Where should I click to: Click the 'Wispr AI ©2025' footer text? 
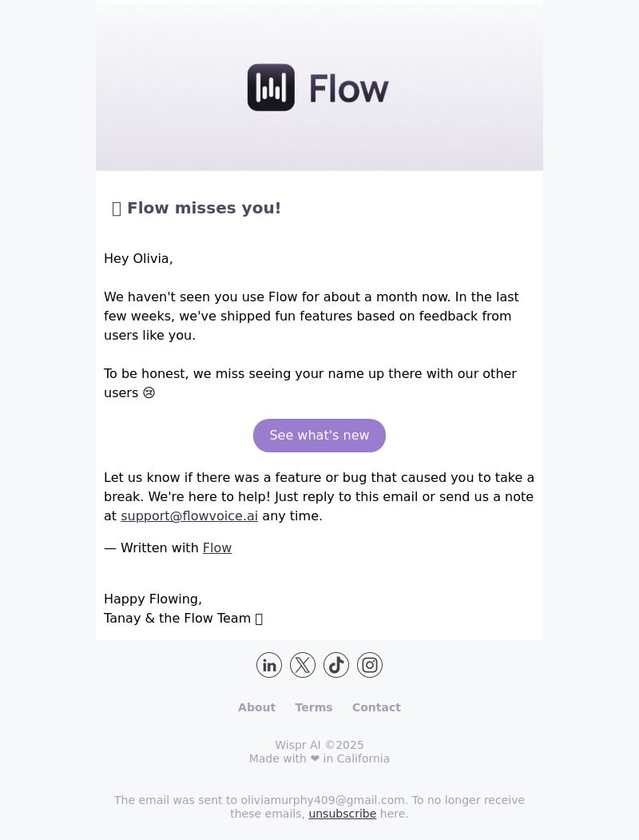tap(319, 745)
